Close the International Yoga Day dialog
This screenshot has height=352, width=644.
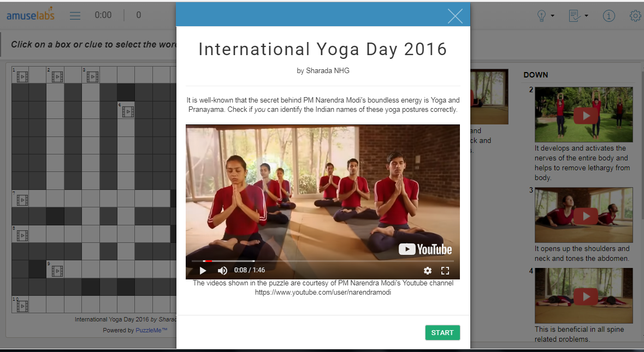click(455, 16)
